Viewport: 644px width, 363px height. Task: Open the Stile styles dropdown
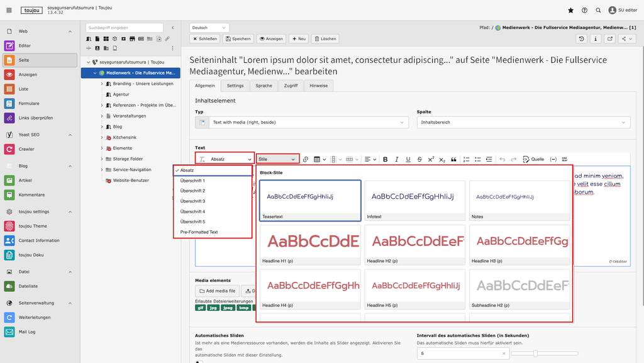tap(277, 159)
